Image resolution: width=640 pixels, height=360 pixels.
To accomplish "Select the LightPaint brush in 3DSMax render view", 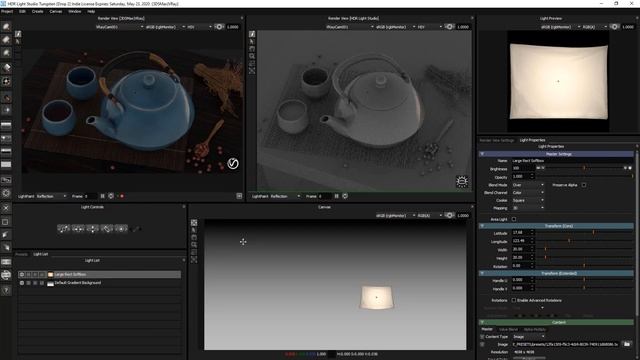I will [x=18, y=34].
